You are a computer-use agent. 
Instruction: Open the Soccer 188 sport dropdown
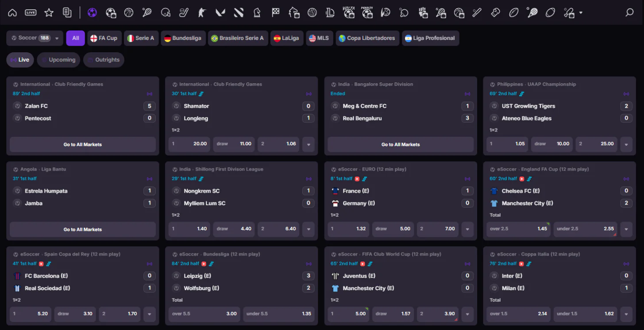click(x=35, y=38)
